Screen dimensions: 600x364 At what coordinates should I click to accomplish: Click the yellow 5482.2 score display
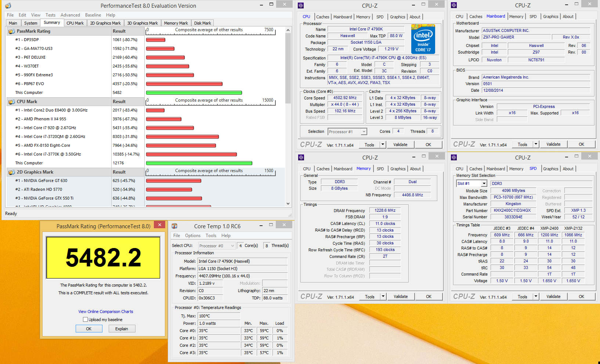103,258
